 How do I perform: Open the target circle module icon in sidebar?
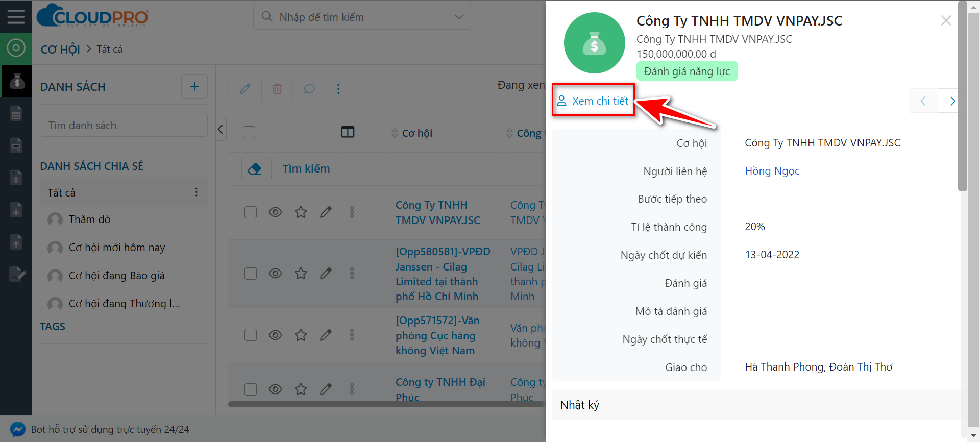16,48
